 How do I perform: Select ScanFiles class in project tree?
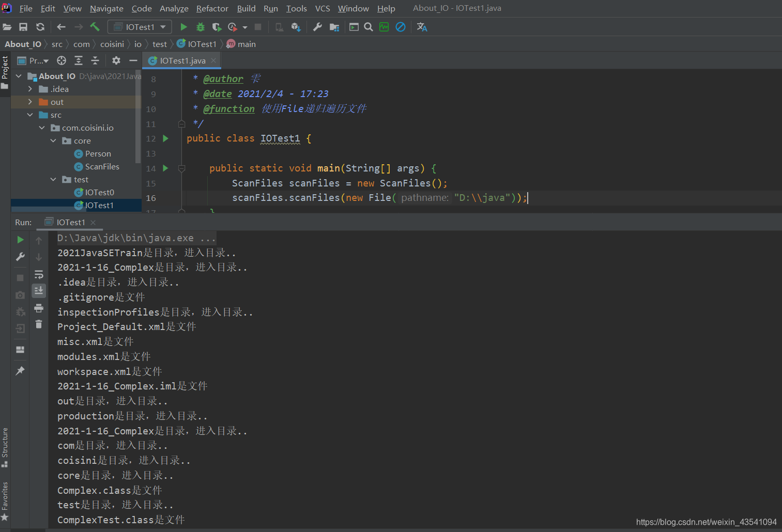[x=102, y=166]
